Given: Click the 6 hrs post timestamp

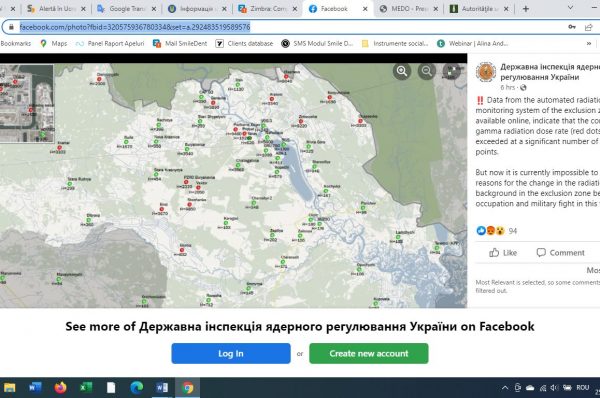Looking at the screenshot, I should [507, 87].
